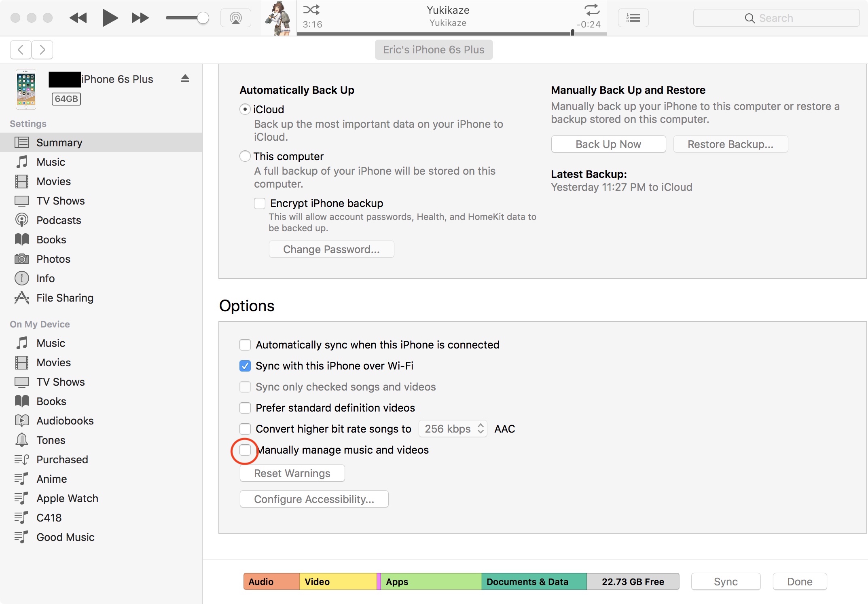The width and height of the screenshot is (868, 604).
Task: Click the Sync button
Action: pyautogui.click(x=725, y=582)
